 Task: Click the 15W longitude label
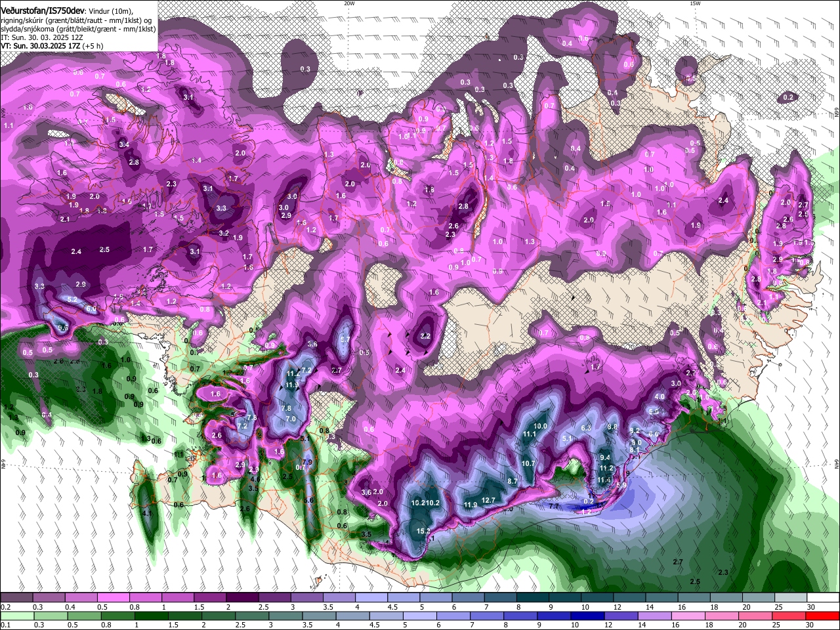[694, 3]
